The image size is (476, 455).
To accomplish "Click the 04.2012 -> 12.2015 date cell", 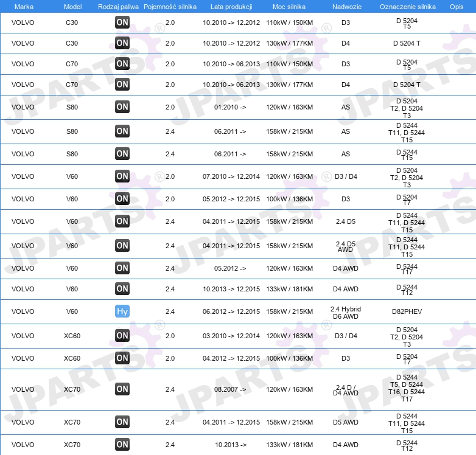I will [x=231, y=358].
